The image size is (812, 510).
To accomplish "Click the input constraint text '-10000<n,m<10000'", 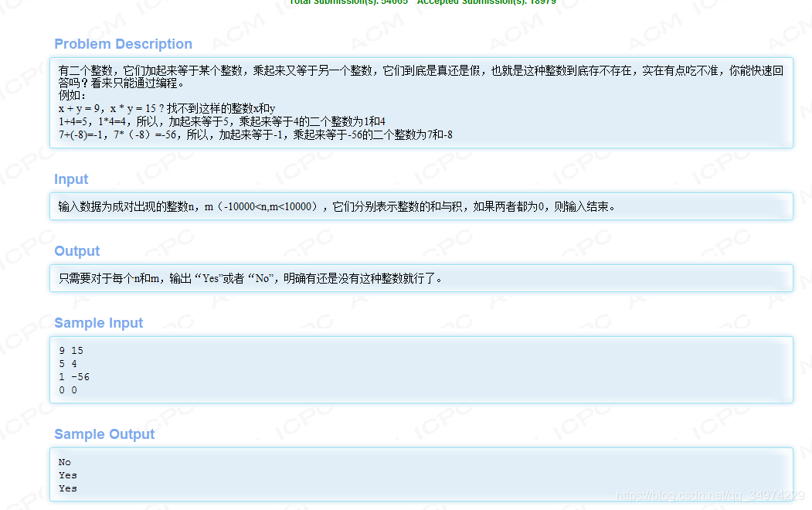I will click(x=267, y=206).
